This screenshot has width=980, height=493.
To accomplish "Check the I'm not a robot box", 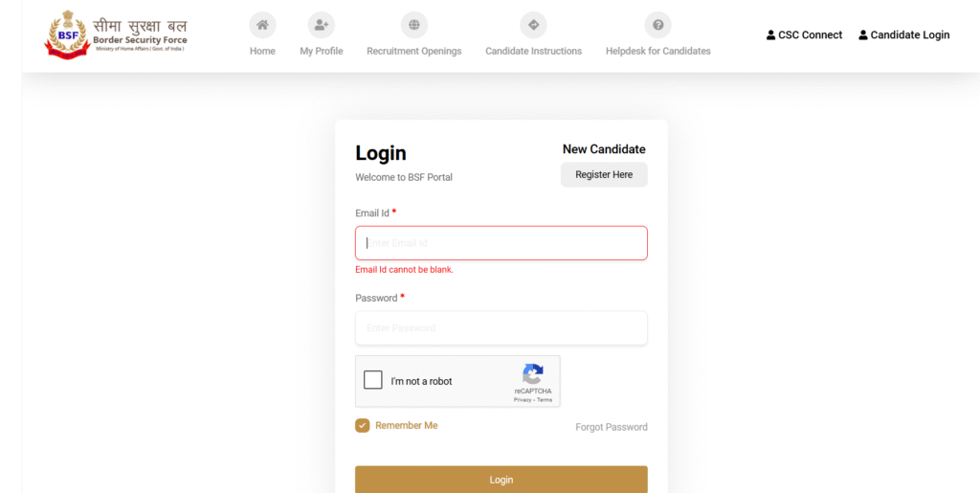I will point(373,380).
